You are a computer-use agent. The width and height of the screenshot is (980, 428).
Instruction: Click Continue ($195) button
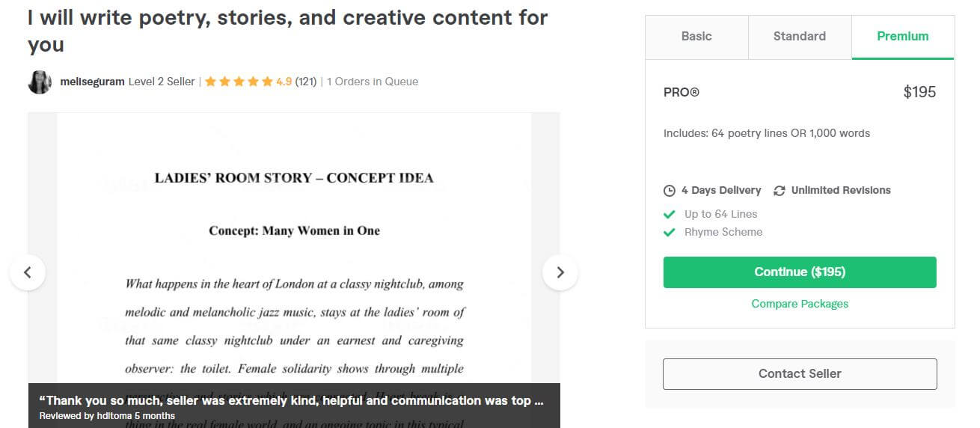coord(800,272)
